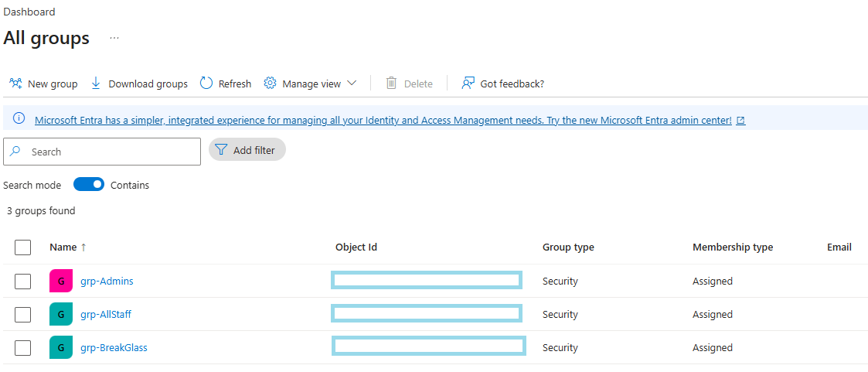Screen dimensions: 868x372
Task: Click the Membership type column header
Action: click(733, 247)
